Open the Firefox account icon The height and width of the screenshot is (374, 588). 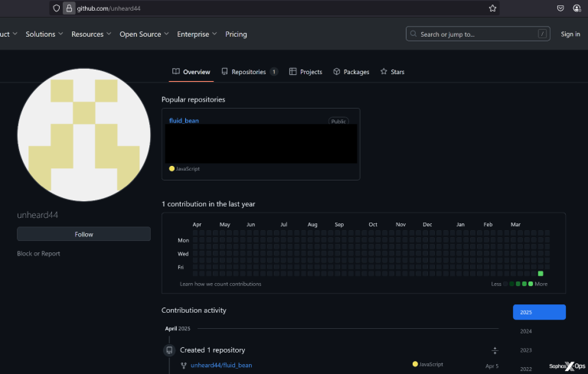[x=577, y=8]
